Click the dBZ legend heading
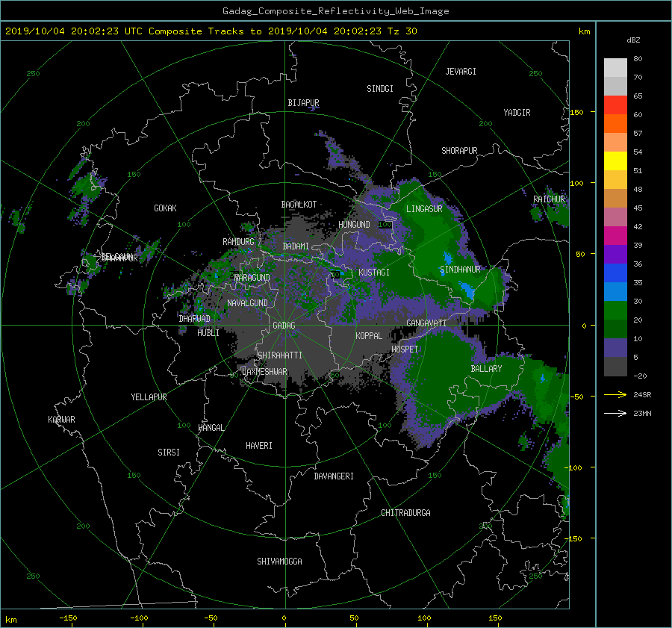Screen dimensions: 672x628 tap(633, 40)
